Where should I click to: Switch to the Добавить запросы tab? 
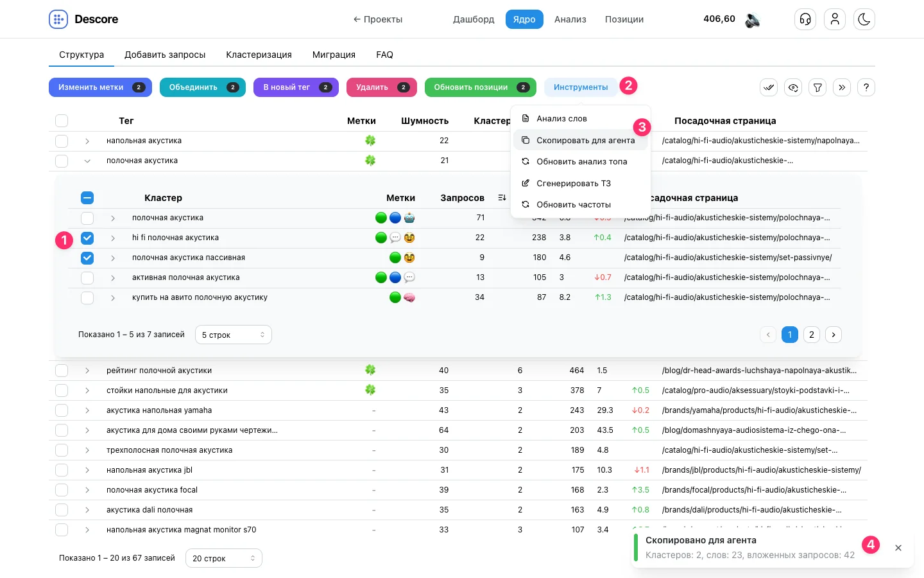(x=165, y=55)
